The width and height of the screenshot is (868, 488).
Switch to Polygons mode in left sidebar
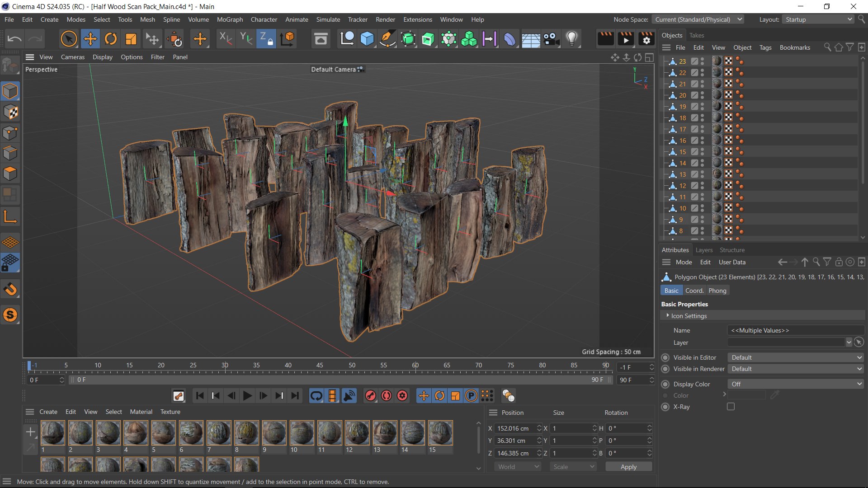click(10, 174)
